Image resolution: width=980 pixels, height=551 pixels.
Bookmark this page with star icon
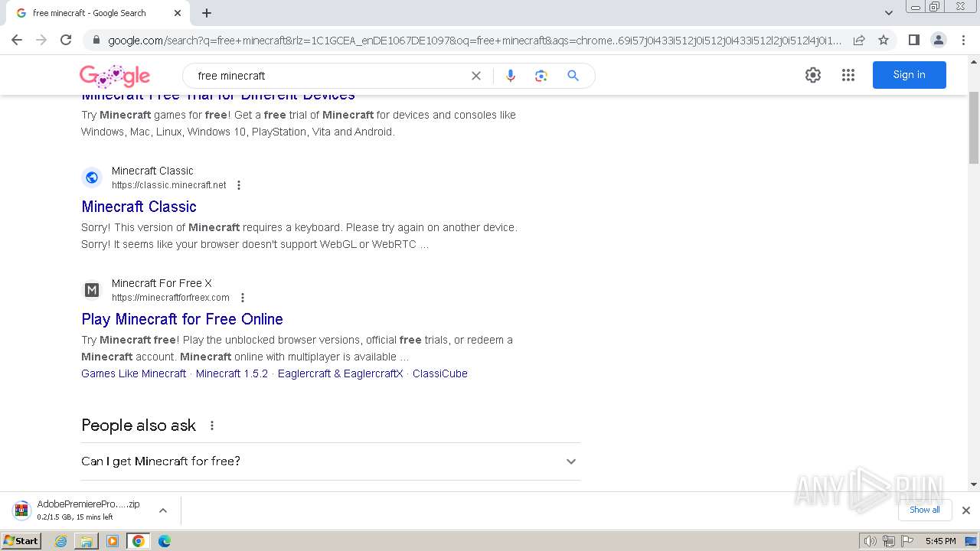[884, 40]
